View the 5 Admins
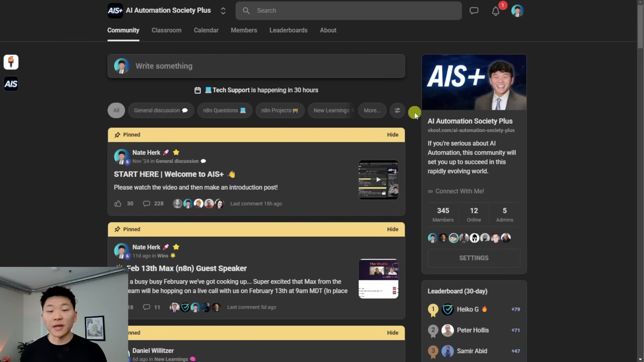 pyautogui.click(x=505, y=215)
